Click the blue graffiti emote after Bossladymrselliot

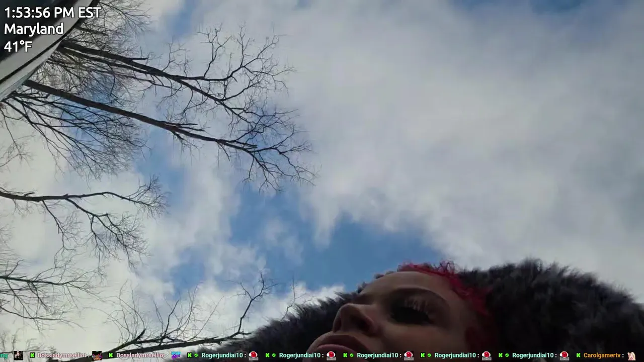click(176, 355)
